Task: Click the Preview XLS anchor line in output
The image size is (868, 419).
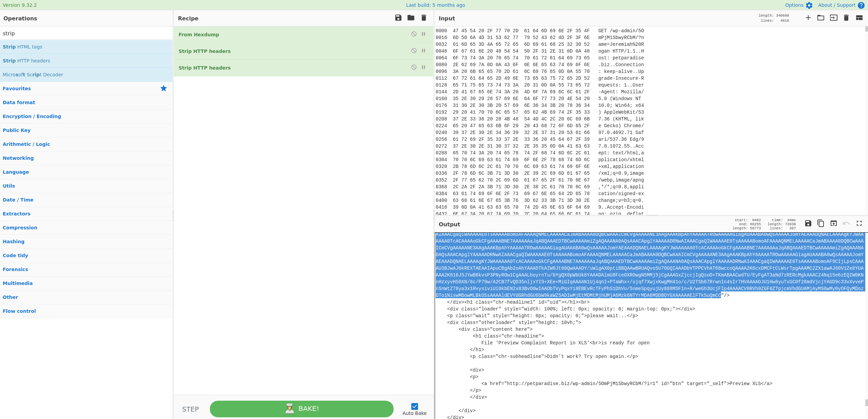Action: click(x=627, y=383)
